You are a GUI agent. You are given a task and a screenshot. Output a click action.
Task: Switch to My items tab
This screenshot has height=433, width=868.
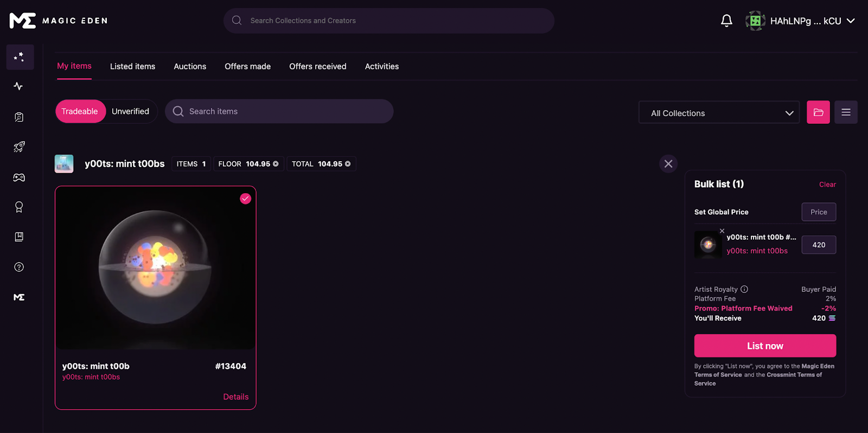click(x=74, y=66)
